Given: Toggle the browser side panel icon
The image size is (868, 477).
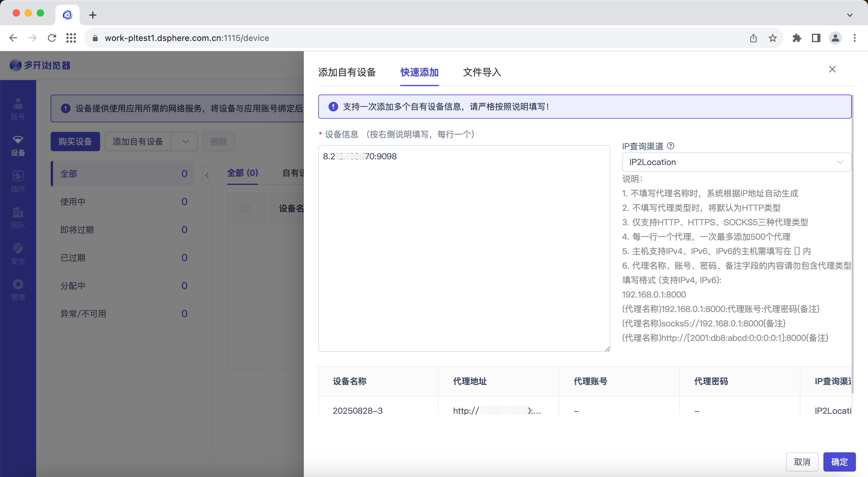Looking at the screenshot, I should point(816,38).
